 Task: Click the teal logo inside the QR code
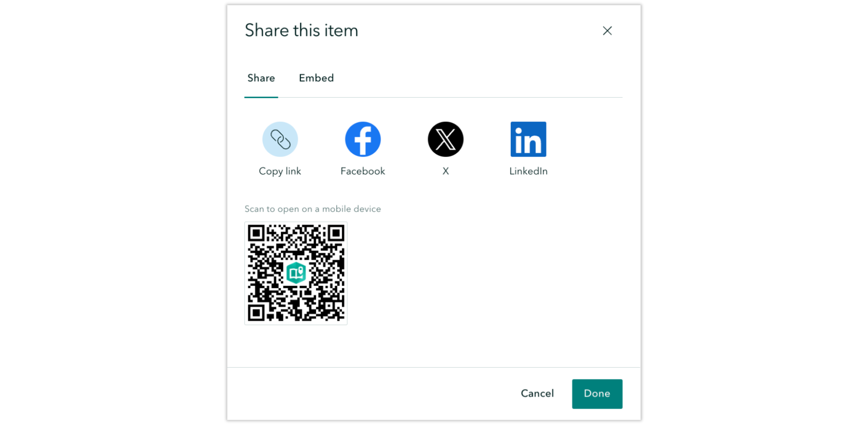(x=296, y=273)
